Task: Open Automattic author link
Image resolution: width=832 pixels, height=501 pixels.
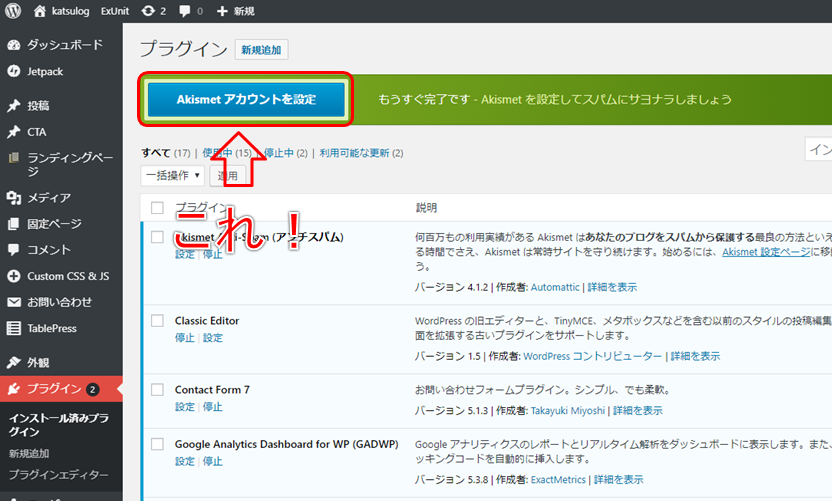Action: (x=555, y=287)
